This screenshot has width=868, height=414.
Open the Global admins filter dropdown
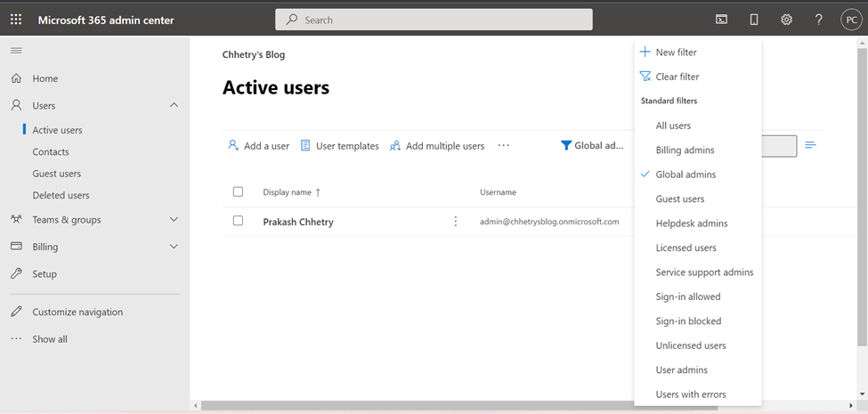[x=592, y=145]
